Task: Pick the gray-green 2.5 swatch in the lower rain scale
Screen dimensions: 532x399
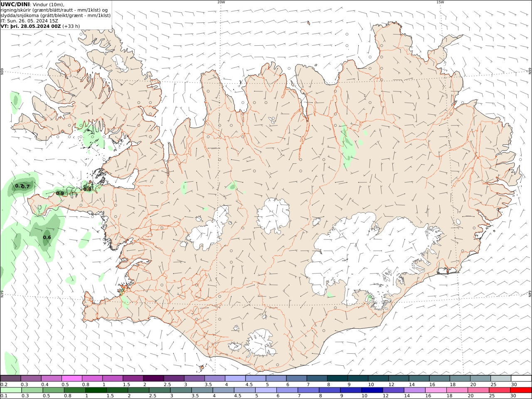Action: pos(160,390)
